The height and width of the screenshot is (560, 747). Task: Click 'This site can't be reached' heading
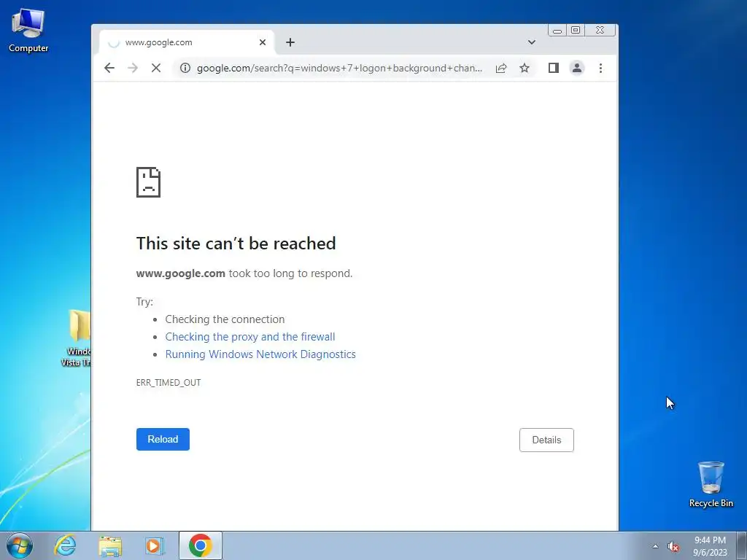coord(236,244)
